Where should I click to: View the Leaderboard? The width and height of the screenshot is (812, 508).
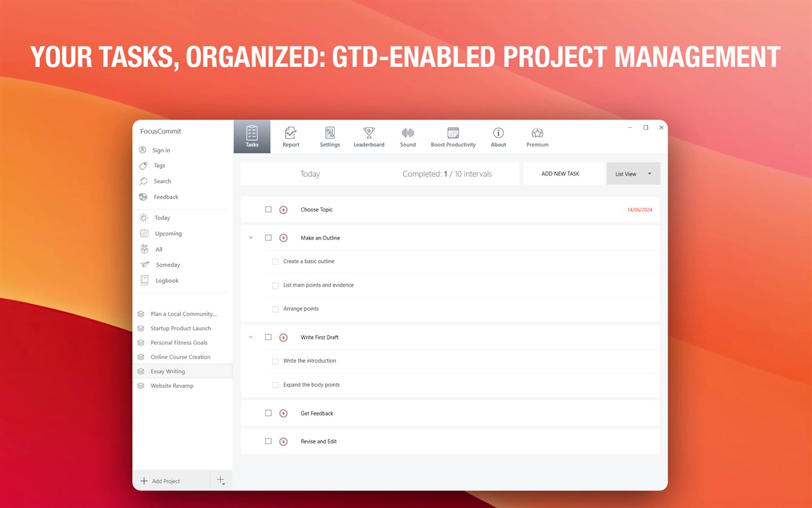(369, 136)
